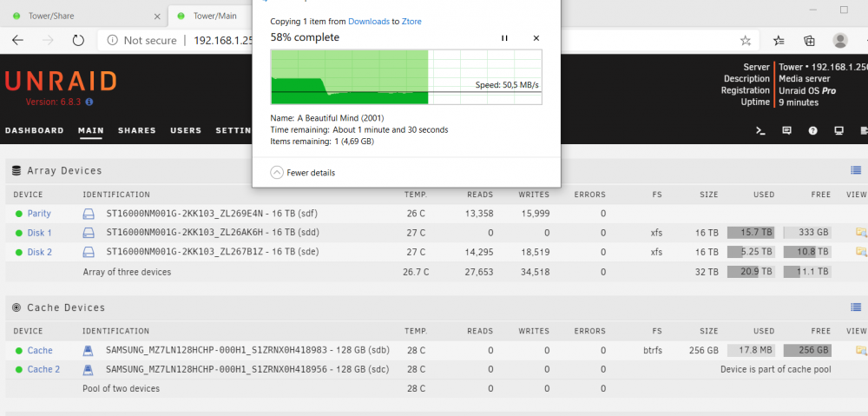Click the Parity drive disk icon
Image resolution: width=868 pixels, height=416 pixels.
tap(89, 214)
